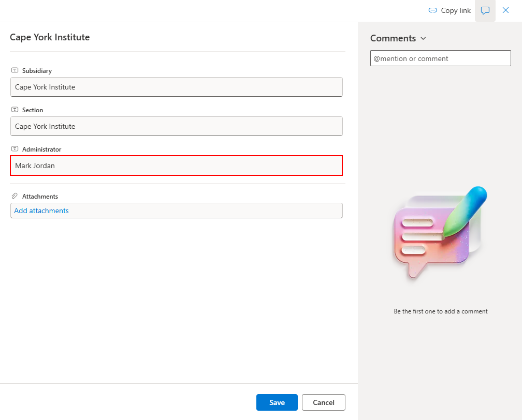The width and height of the screenshot is (522, 420).
Task: Click the Comments panel title
Action: click(x=393, y=39)
